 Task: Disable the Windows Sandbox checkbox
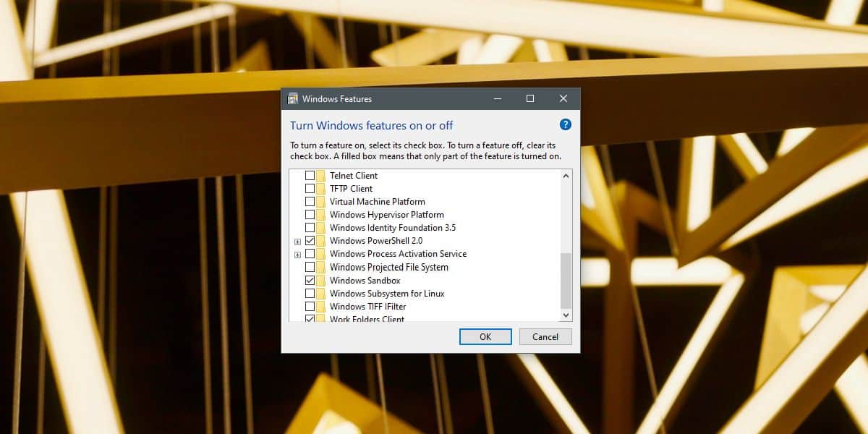click(310, 281)
